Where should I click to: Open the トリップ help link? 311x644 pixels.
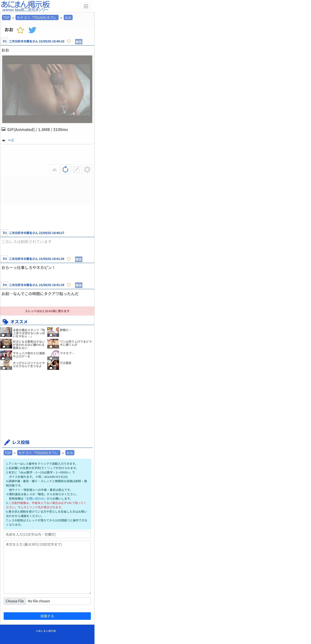pos(50,468)
